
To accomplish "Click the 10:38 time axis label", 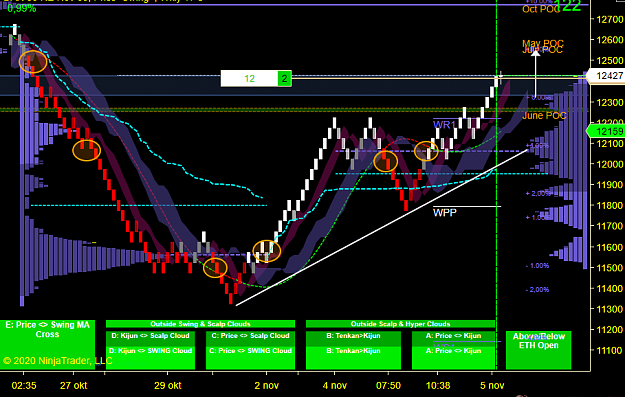I will [438, 385].
